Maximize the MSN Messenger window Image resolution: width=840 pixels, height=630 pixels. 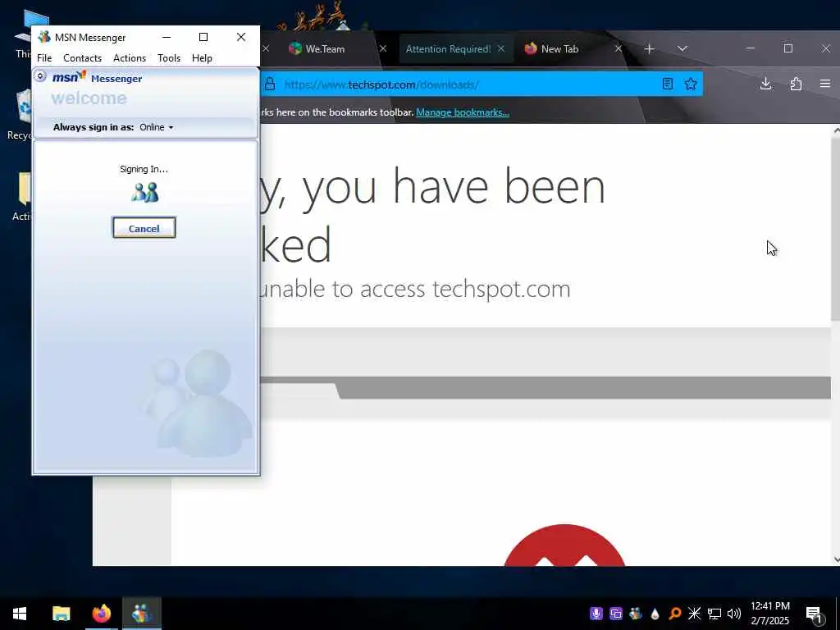203,37
